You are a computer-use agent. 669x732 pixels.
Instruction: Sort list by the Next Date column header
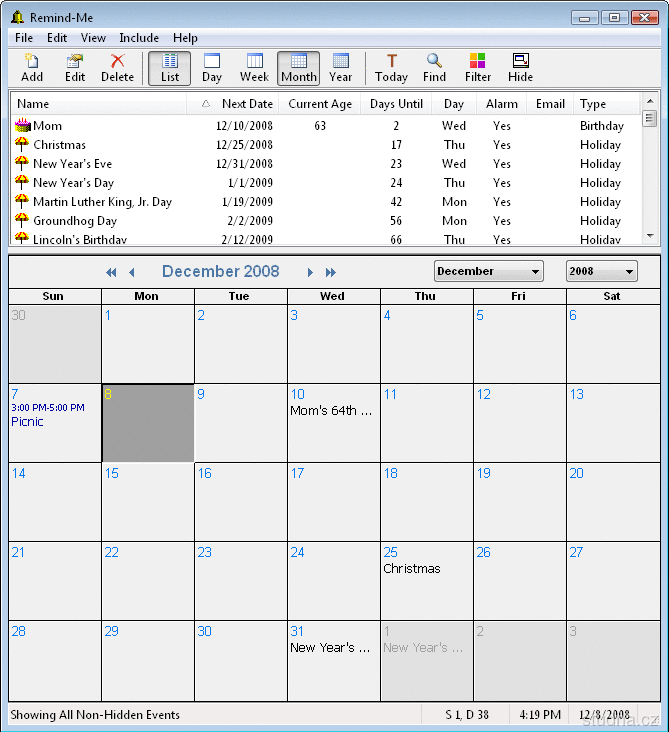(247, 104)
